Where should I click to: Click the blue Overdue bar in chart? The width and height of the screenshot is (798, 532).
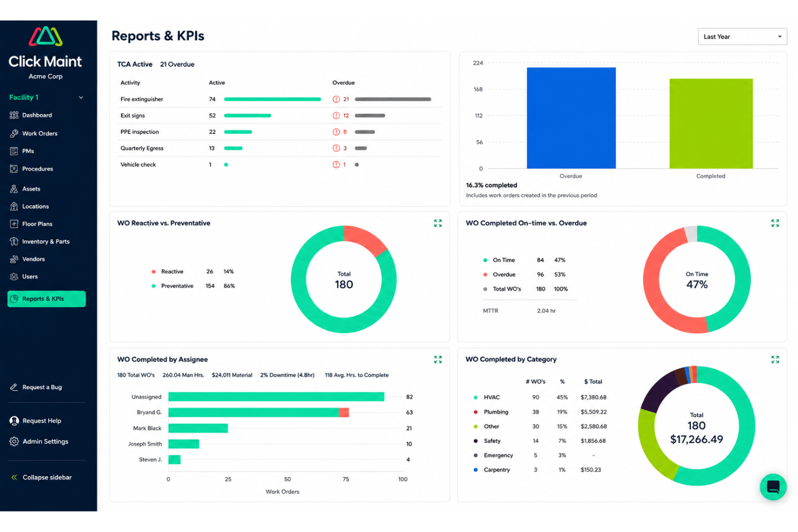(571, 118)
